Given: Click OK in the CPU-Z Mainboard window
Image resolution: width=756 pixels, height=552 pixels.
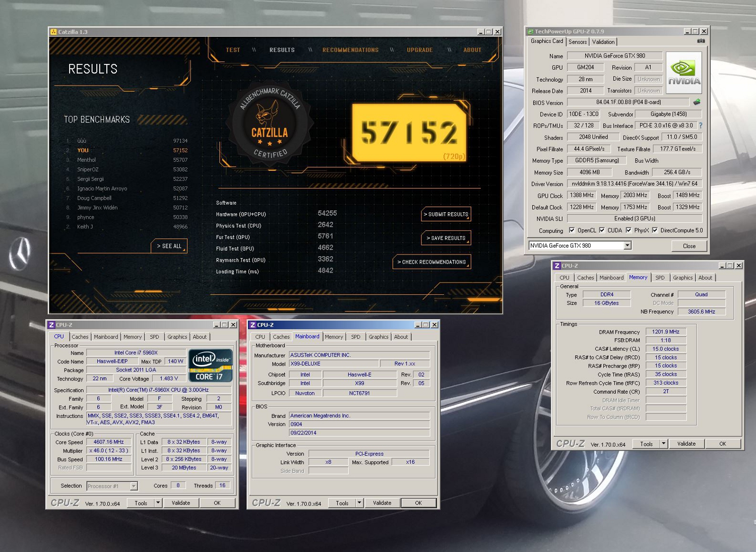Looking at the screenshot, I should pos(418,503).
